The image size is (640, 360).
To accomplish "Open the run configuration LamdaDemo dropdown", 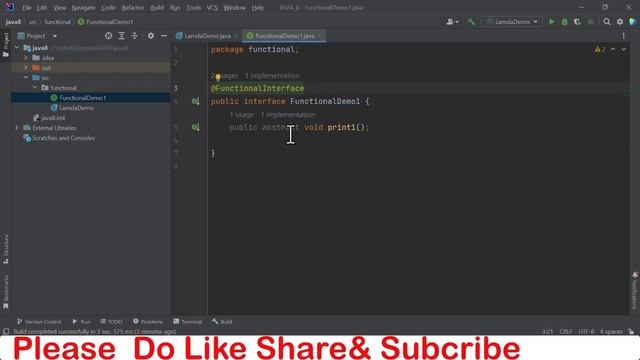I will coord(513,22).
